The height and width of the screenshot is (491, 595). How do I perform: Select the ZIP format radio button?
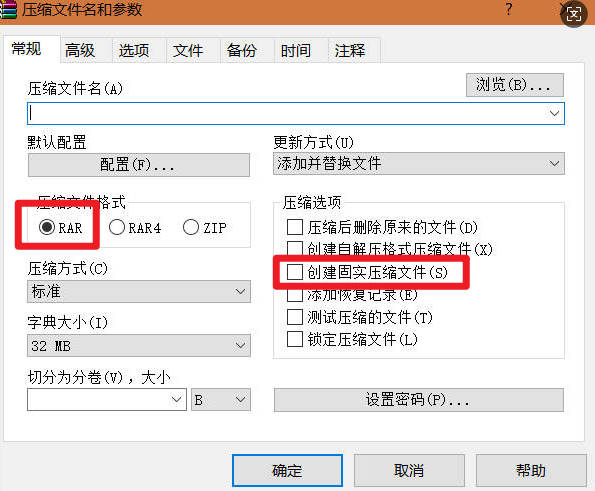[191, 228]
